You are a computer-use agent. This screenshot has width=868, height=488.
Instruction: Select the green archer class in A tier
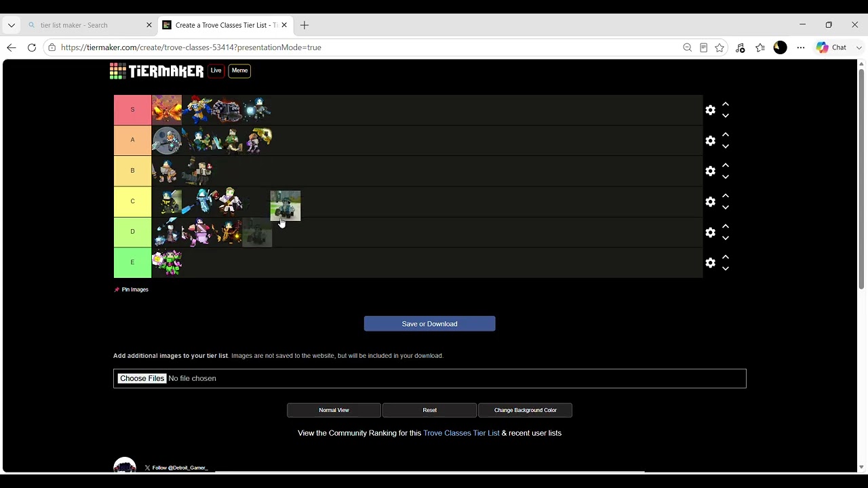coord(226,140)
